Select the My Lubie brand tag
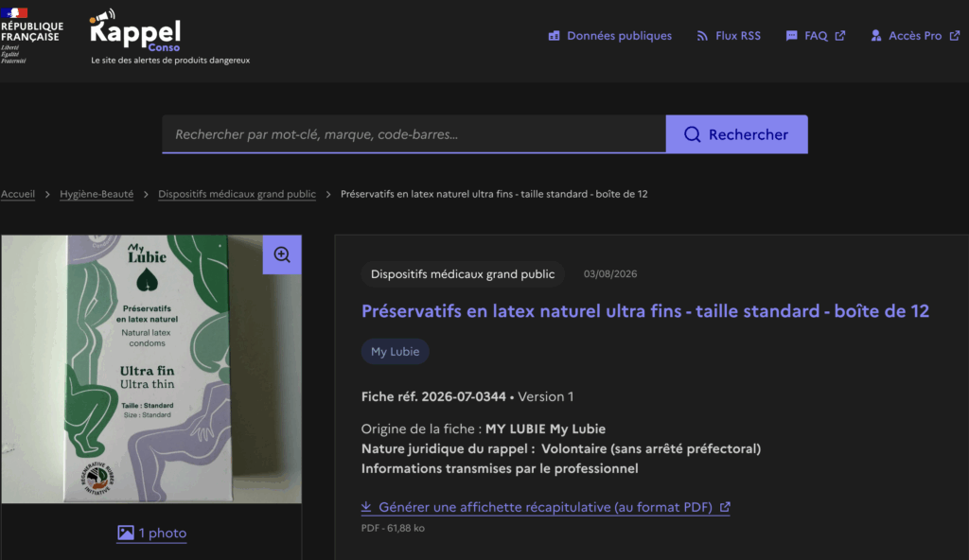Screen dimensions: 969x560 [395, 351]
